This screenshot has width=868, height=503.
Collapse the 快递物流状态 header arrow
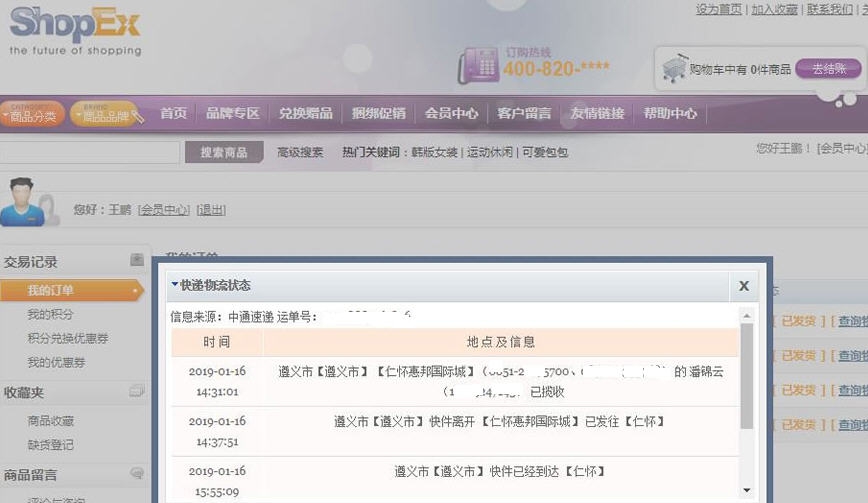[175, 284]
